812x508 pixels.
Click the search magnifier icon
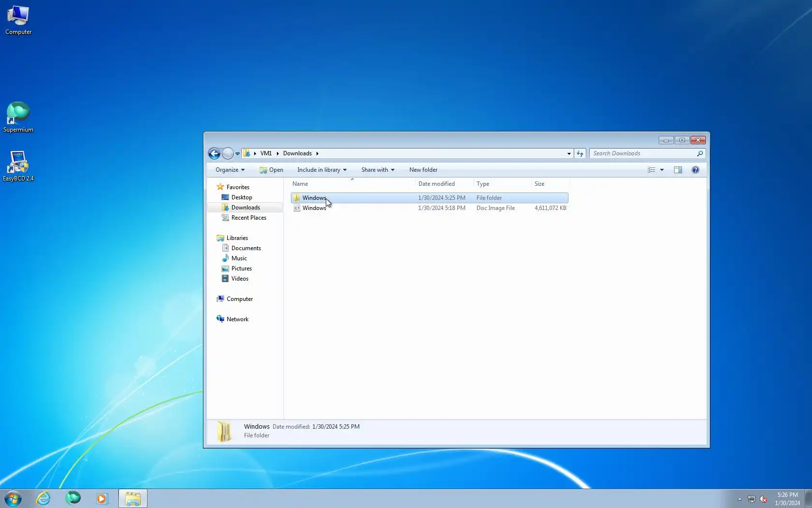click(700, 153)
